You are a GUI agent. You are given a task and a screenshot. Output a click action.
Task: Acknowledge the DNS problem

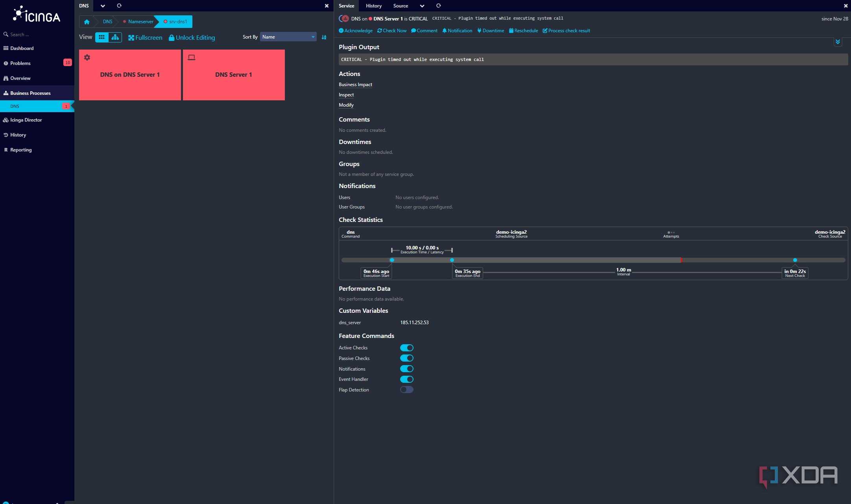(x=356, y=31)
